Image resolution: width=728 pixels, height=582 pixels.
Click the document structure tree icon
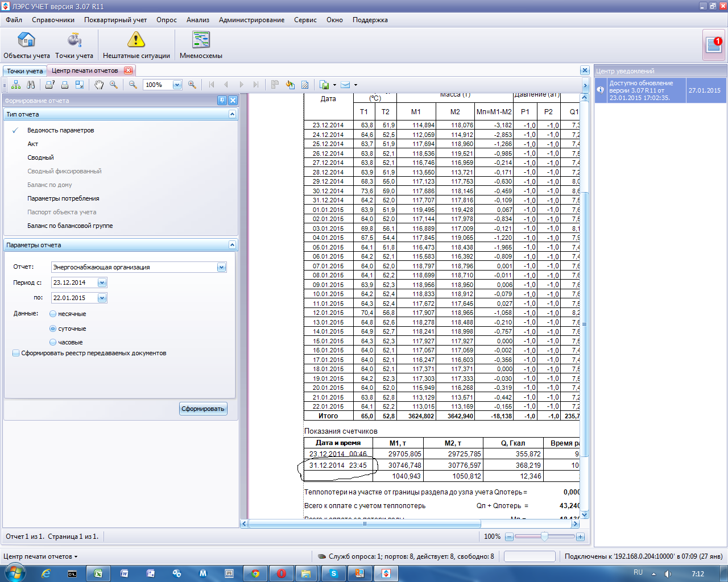tap(16, 85)
